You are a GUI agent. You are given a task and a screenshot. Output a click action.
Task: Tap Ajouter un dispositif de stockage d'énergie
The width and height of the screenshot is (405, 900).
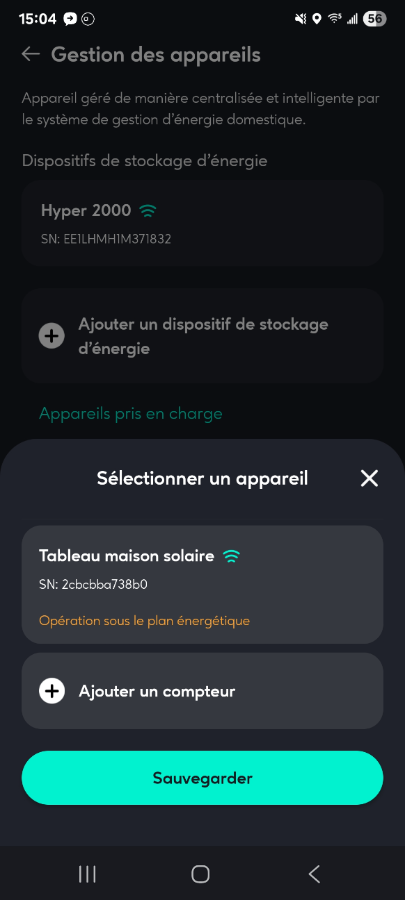tap(202, 336)
